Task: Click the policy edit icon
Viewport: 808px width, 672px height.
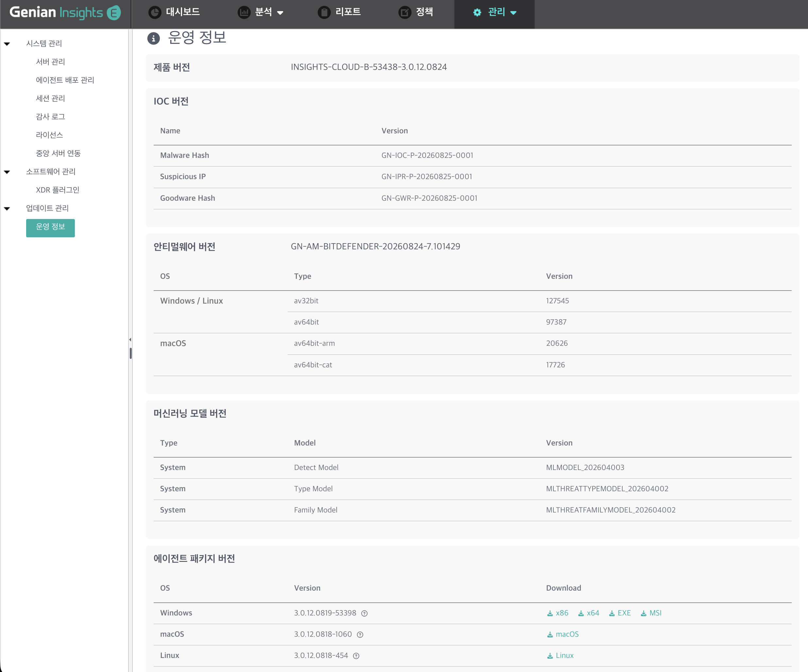Action: [404, 13]
